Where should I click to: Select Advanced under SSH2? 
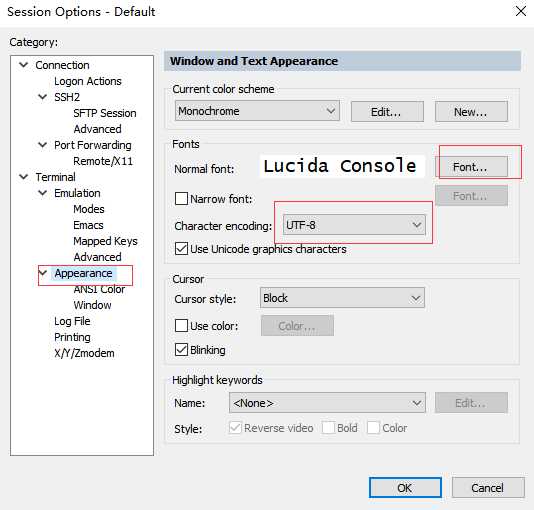(97, 129)
